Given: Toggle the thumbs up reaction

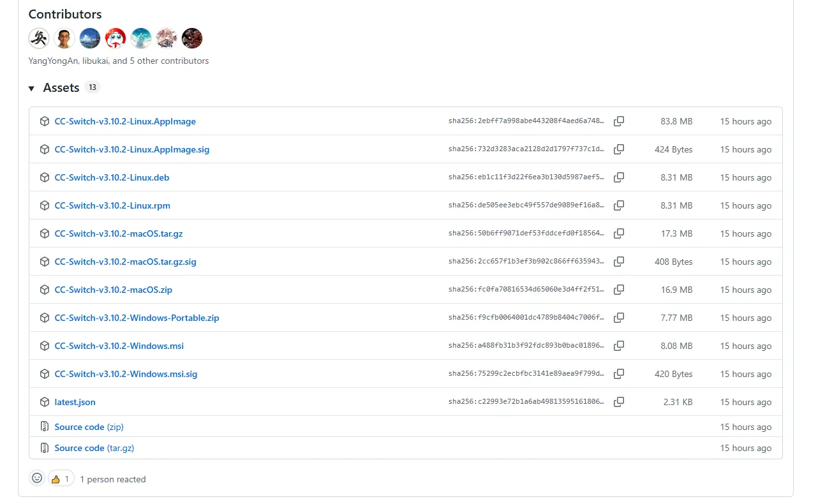Looking at the screenshot, I should pos(61,478).
